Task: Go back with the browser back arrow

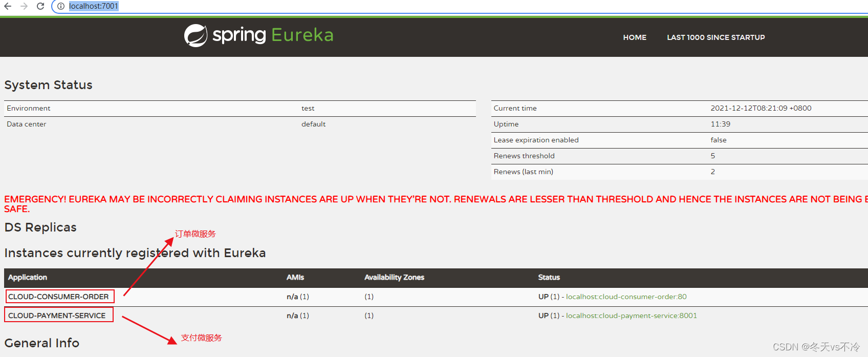Action: pos(8,6)
